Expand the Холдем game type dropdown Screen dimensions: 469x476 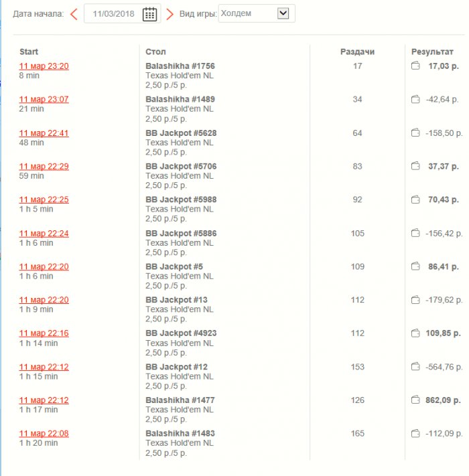tap(283, 13)
